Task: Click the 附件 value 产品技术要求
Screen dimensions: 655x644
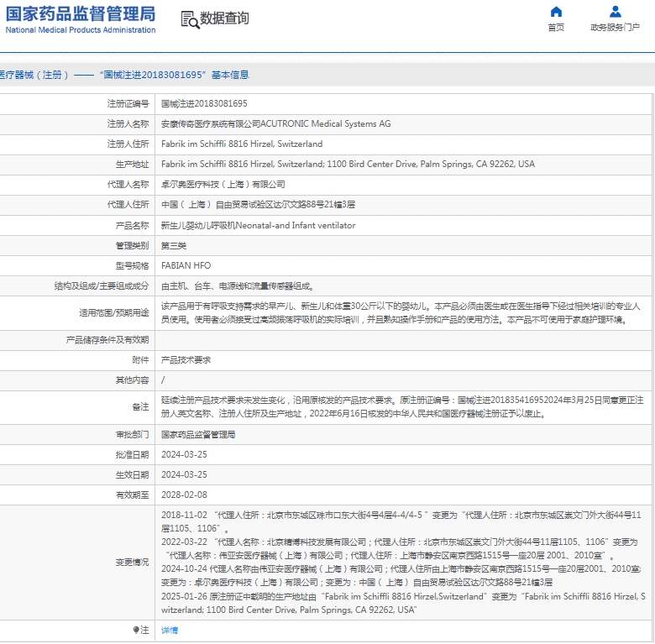Action: click(186, 360)
